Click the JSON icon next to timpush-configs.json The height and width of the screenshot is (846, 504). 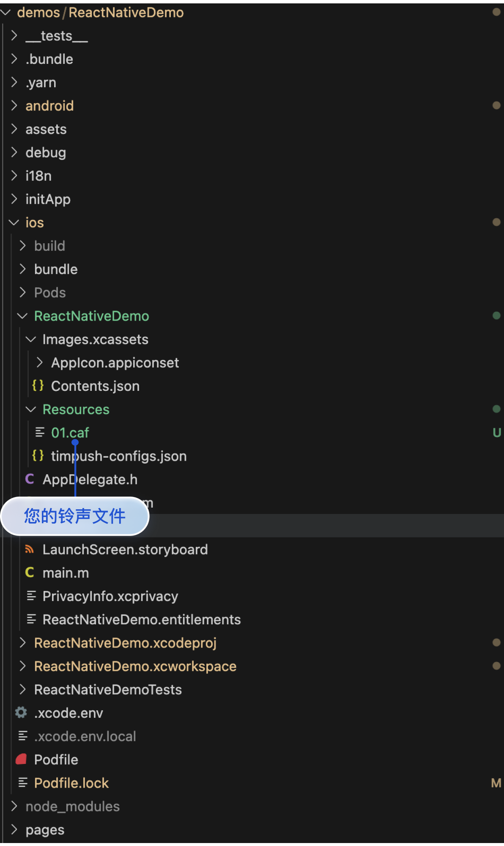[x=38, y=456]
